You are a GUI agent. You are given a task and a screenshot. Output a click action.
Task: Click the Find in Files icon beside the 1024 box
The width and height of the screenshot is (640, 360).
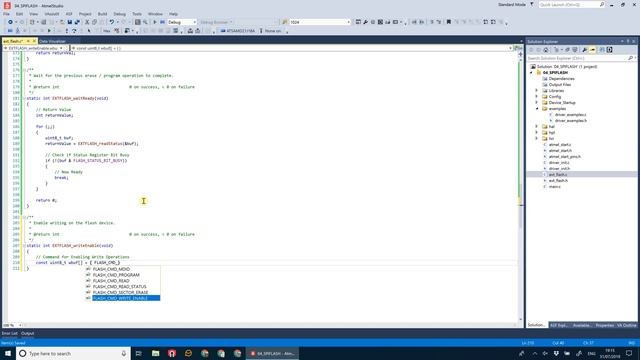point(285,22)
